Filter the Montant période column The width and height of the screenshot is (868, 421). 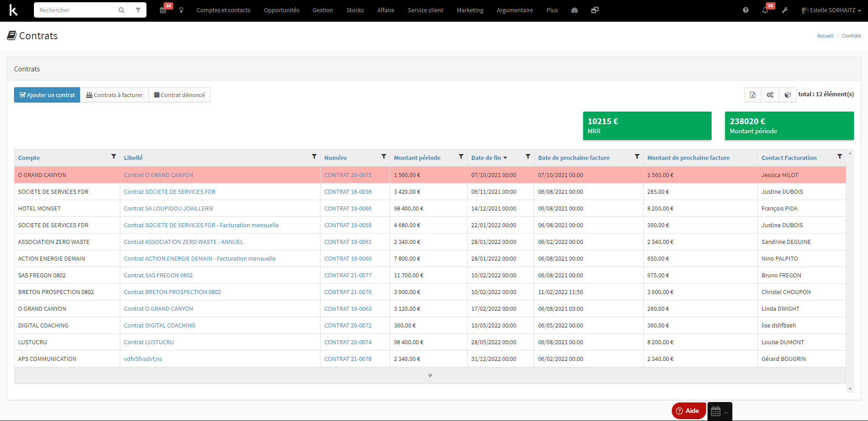tap(461, 157)
